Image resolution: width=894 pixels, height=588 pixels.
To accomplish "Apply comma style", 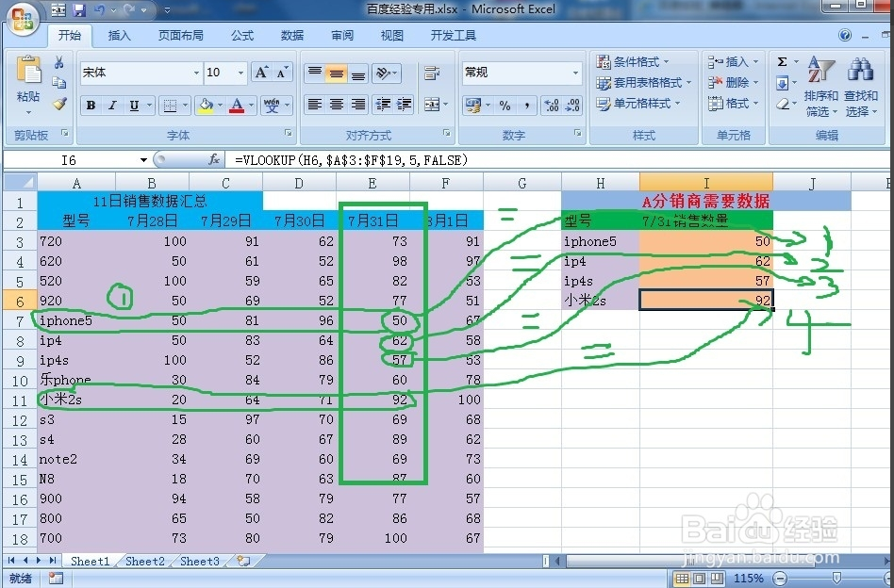I will coord(527,105).
